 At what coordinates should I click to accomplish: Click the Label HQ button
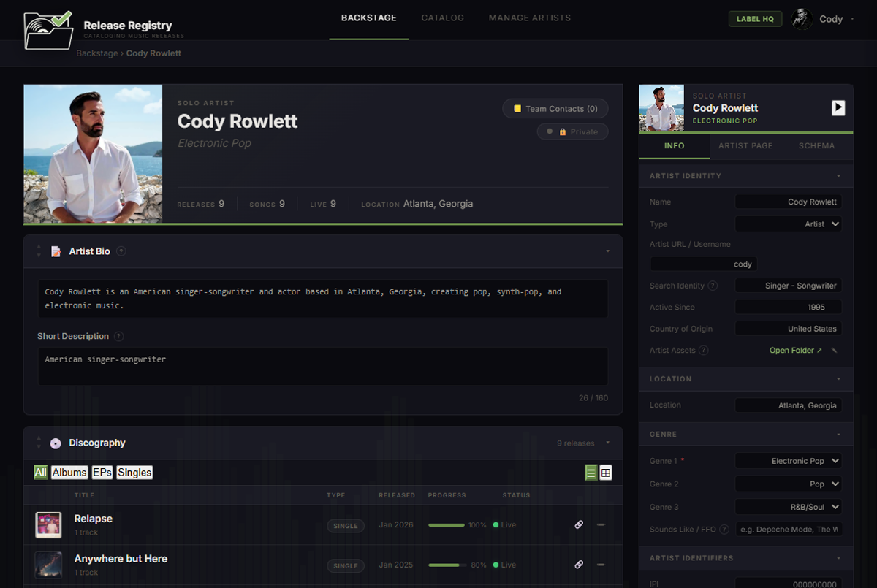pyautogui.click(x=755, y=18)
